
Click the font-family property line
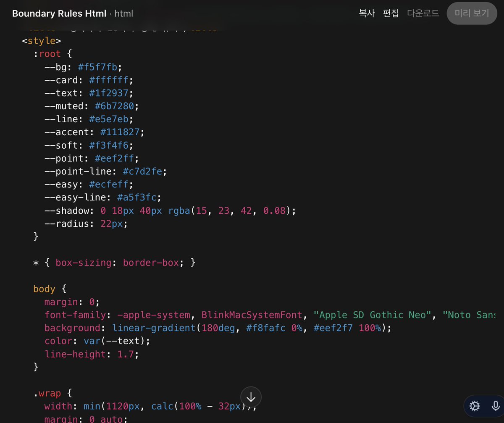(270, 315)
